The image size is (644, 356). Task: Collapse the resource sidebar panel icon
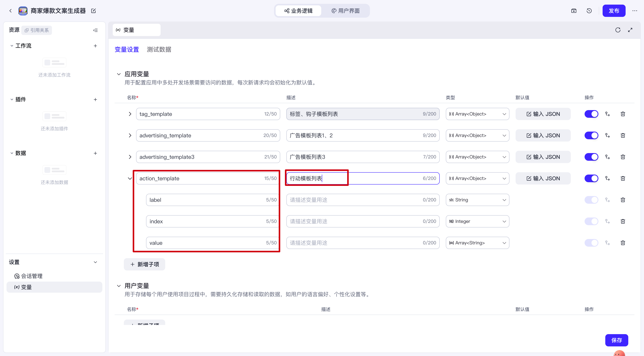pos(95,30)
